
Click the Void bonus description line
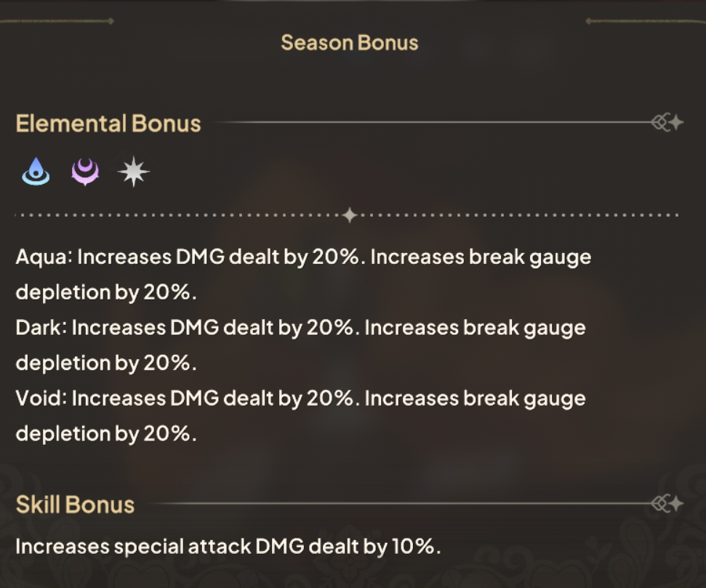300,398
